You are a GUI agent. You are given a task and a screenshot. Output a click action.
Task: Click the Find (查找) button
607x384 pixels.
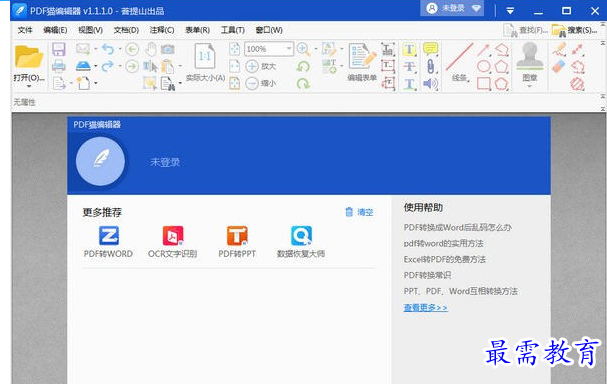525,30
